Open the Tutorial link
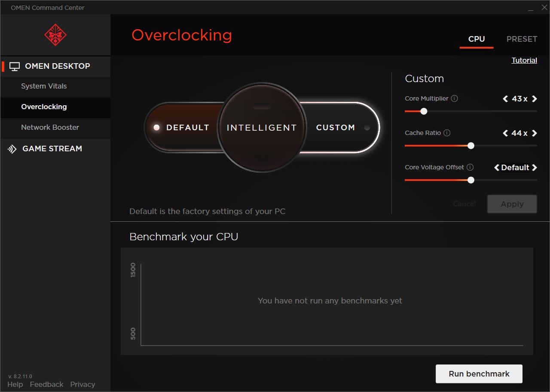The height and width of the screenshot is (392, 550). 524,61
